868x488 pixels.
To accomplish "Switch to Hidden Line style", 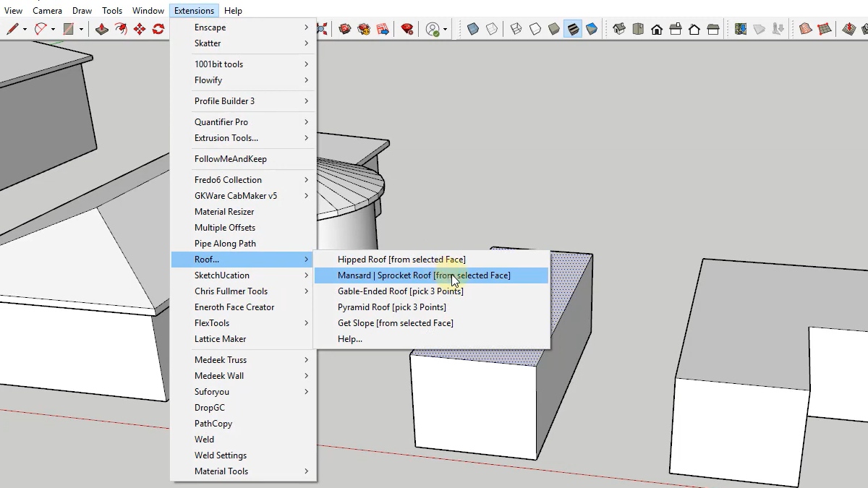I will 535,29.
